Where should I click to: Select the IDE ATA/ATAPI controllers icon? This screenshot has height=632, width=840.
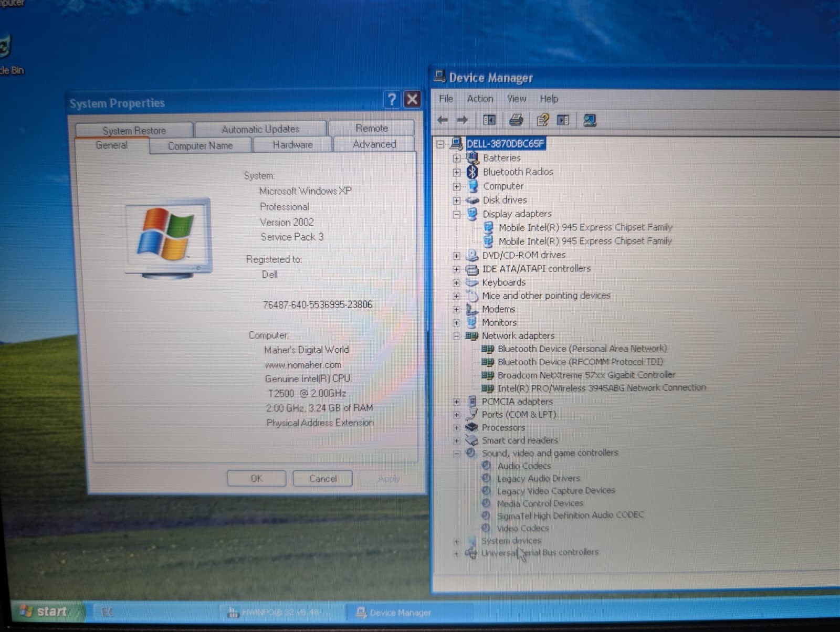[x=472, y=269]
